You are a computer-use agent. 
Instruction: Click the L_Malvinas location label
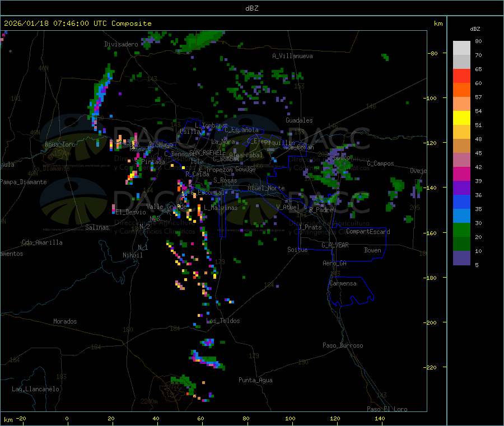(x=221, y=208)
